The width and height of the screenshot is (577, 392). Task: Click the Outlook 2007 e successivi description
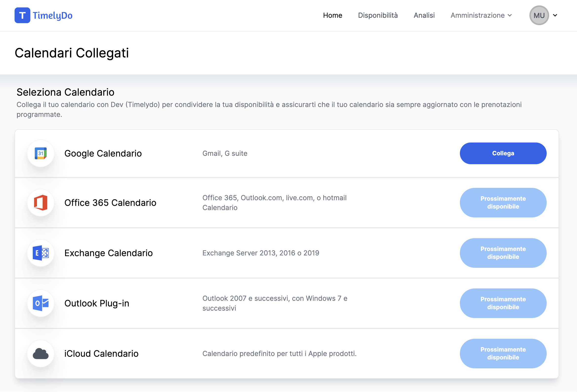[x=275, y=303]
